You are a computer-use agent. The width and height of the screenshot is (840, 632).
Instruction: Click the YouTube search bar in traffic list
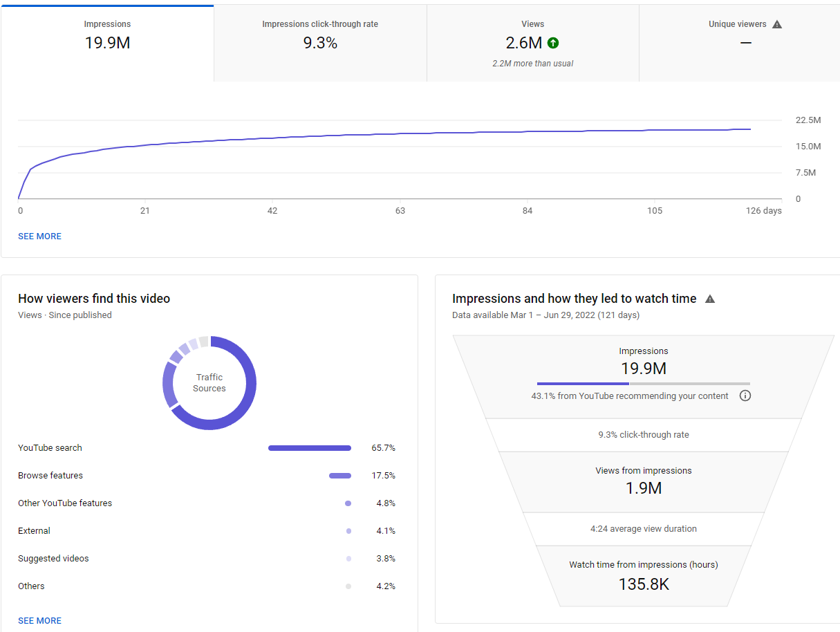310,448
